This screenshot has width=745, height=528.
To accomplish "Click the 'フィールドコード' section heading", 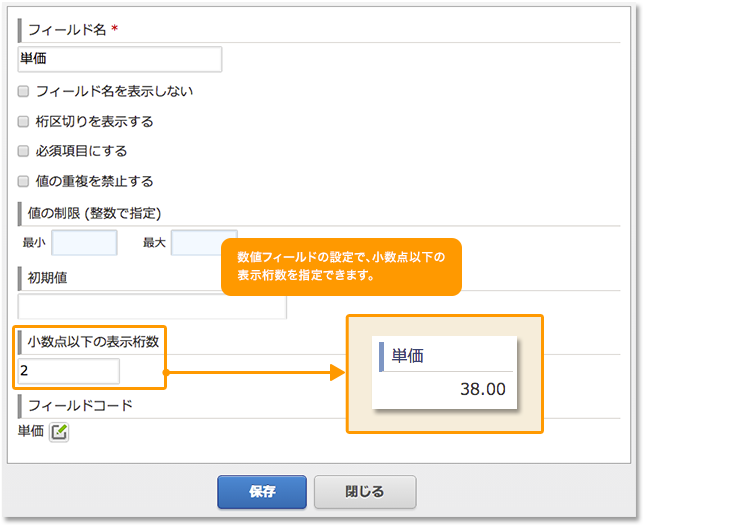I will pos(80,406).
